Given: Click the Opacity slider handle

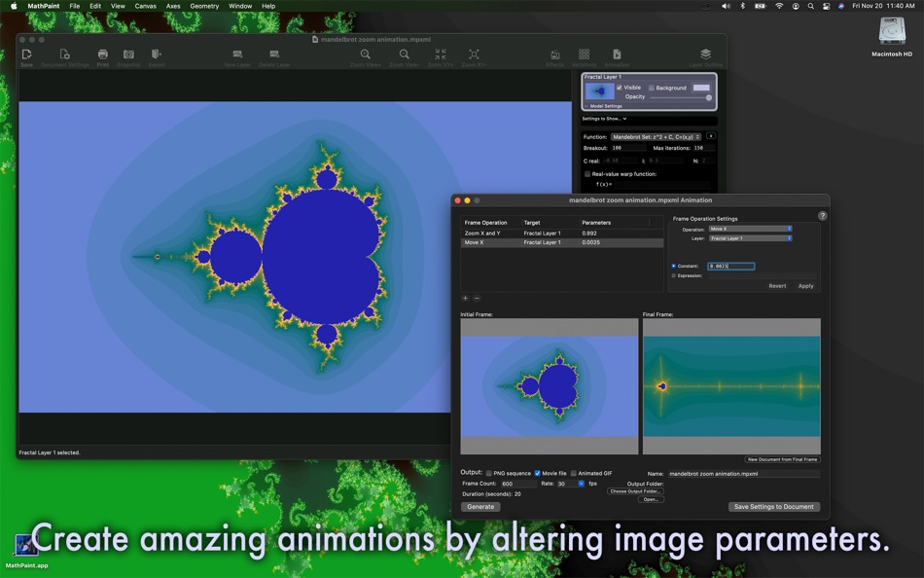Looking at the screenshot, I should point(709,97).
